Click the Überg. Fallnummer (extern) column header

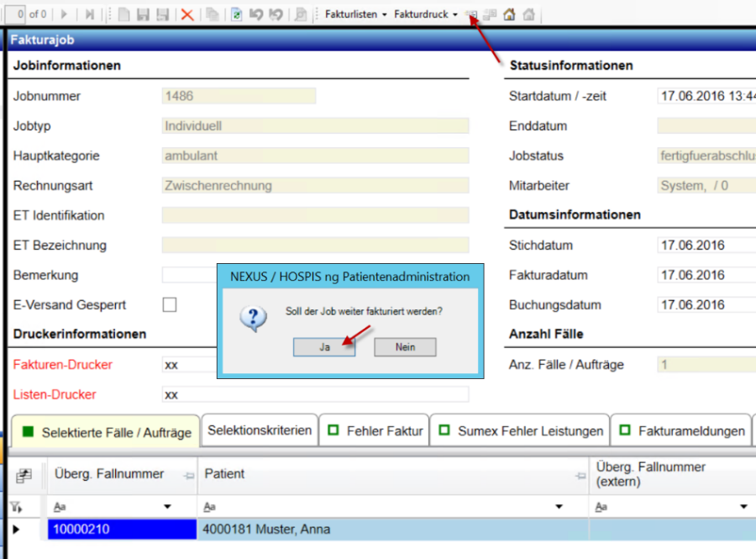tap(672, 474)
